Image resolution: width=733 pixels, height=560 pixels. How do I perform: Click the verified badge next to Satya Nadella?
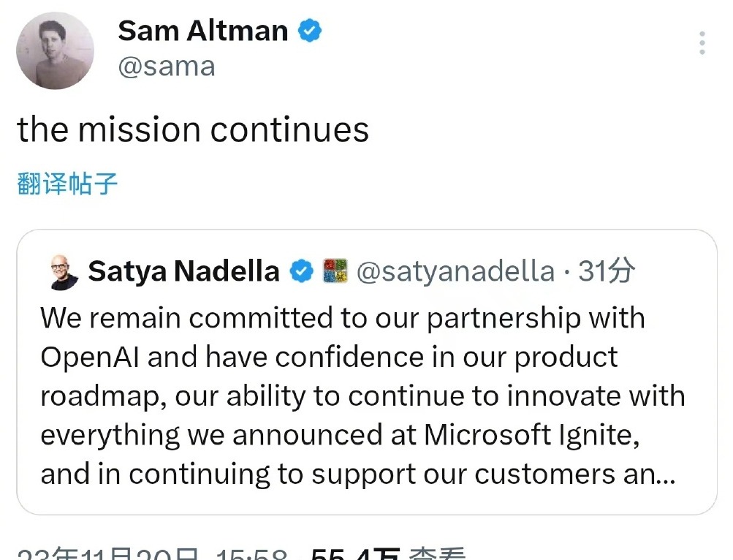302,271
